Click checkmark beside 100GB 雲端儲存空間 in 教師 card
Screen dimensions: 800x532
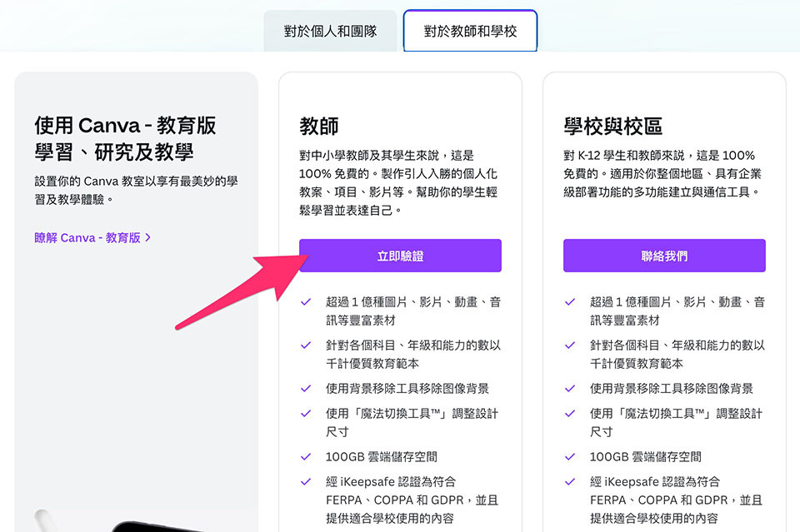point(306,457)
